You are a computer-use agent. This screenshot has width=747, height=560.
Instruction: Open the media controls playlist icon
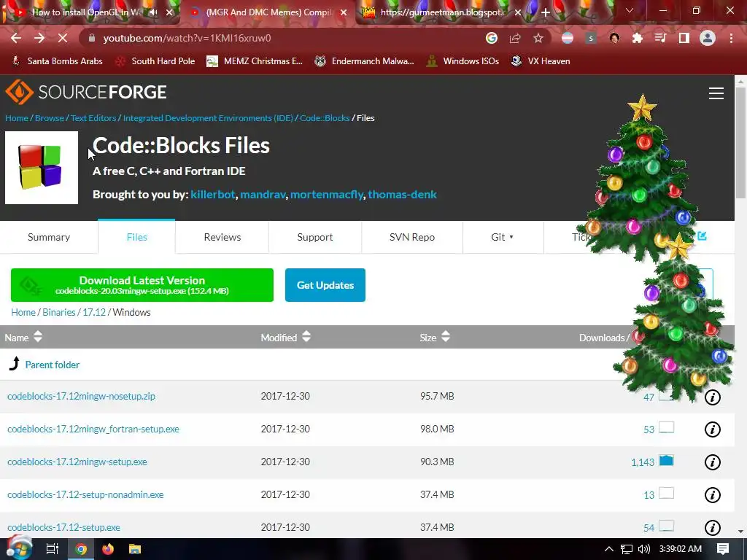(661, 38)
